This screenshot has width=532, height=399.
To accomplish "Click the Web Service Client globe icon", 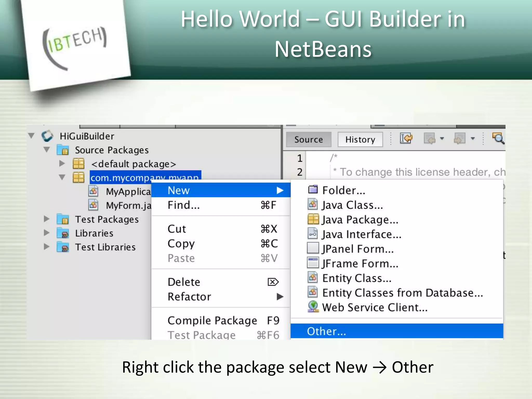I will click(x=313, y=307).
